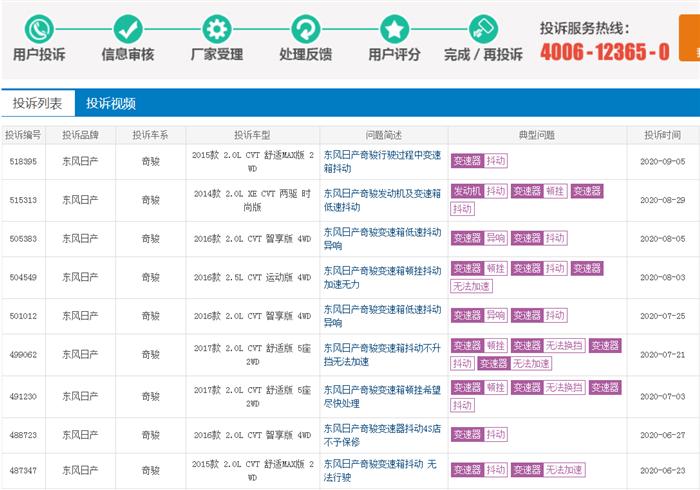
Task: Click the 处理反馈 refresh arrow icon
Action: click(306, 29)
